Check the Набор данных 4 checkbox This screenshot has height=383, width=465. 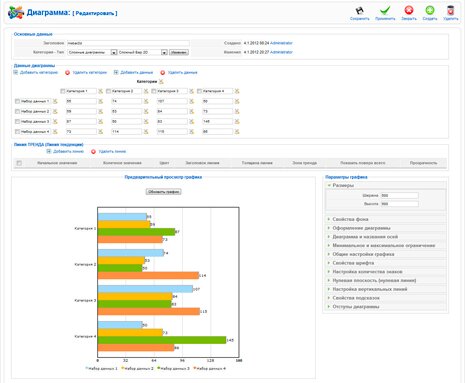17,132
